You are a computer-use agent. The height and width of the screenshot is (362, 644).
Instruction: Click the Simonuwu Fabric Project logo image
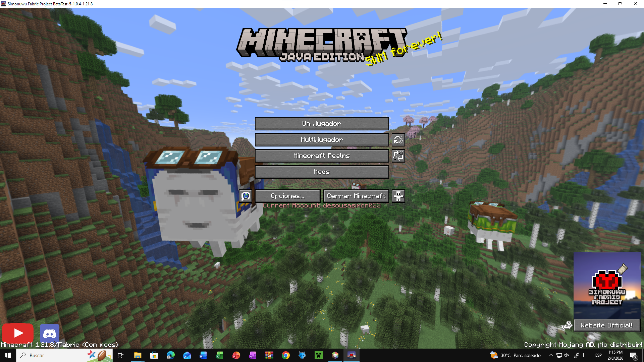(x=607, y=285)
